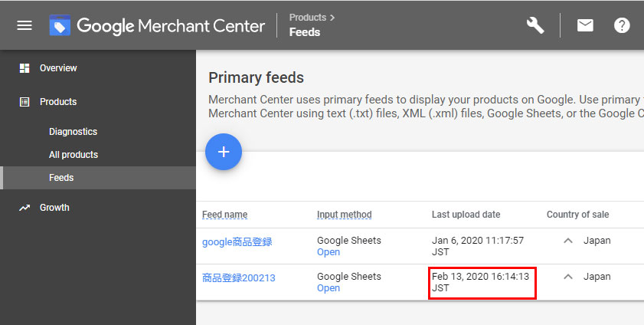
Task: Collapse country chevron for 商品登録200213 row
Action: pyautogui.click(x=568, y=277)
